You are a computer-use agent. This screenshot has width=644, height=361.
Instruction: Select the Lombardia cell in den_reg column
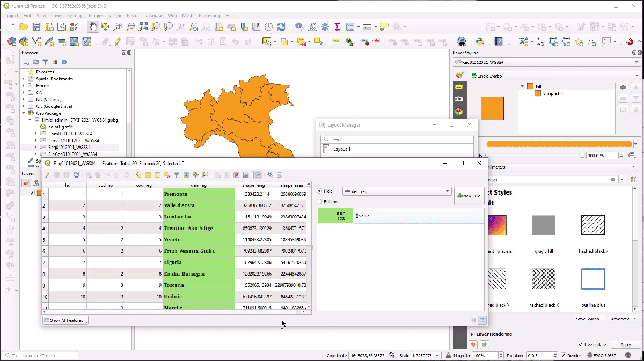pyautogui.click(x=199, y=217)
